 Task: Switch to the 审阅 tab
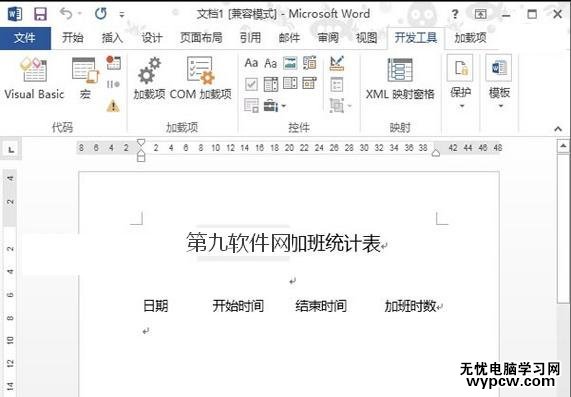click(328, 38)
